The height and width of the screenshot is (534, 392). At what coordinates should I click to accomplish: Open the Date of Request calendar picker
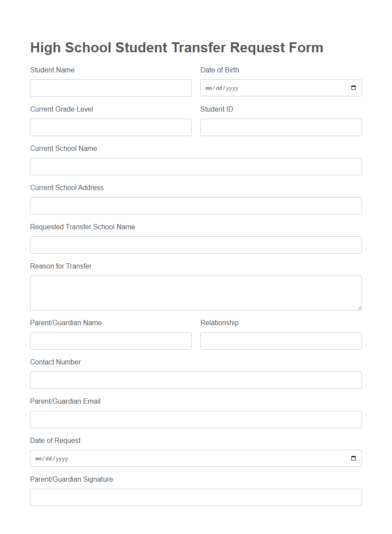(353, 458)
